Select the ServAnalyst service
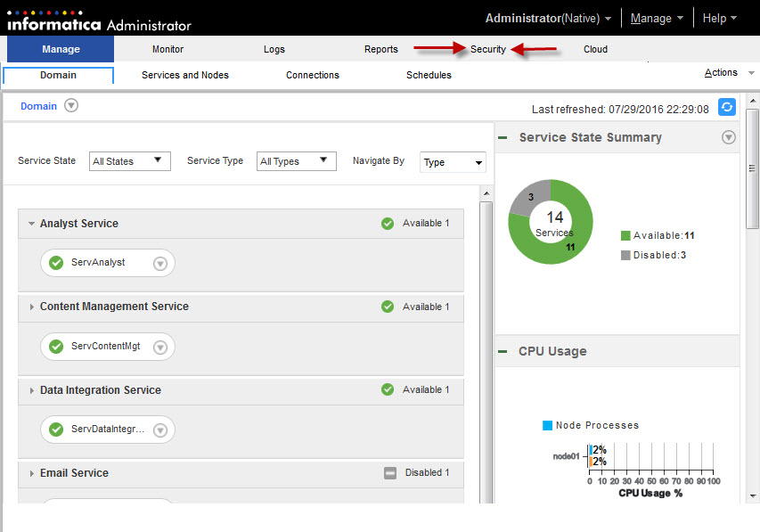This screenshot has width=760, height=532. coord(108,263)
